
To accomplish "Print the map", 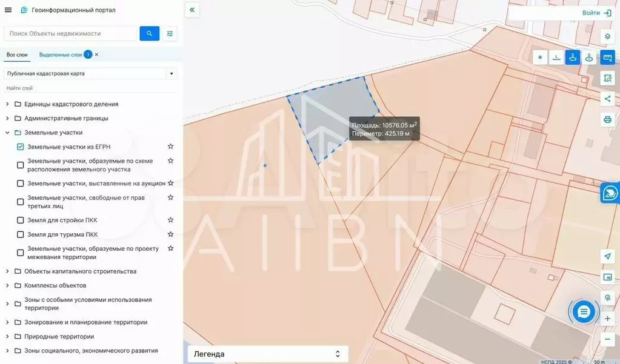I will coord(607,119).
